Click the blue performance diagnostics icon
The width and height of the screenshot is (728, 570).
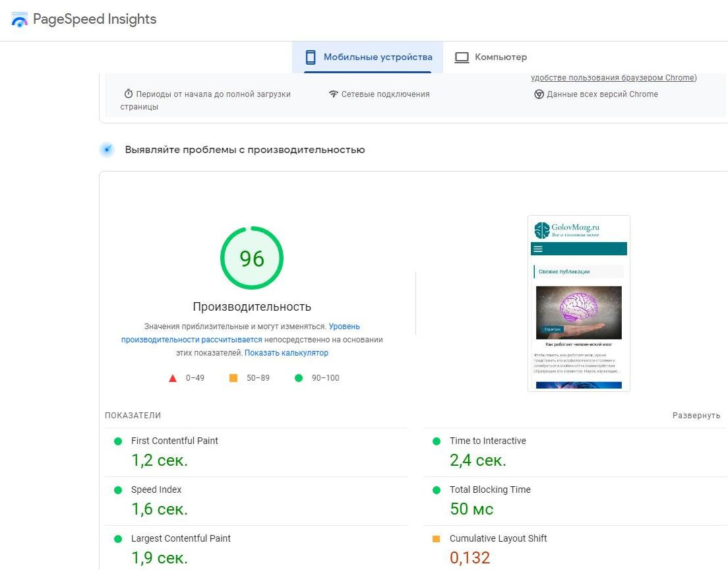tap(107, 150)
